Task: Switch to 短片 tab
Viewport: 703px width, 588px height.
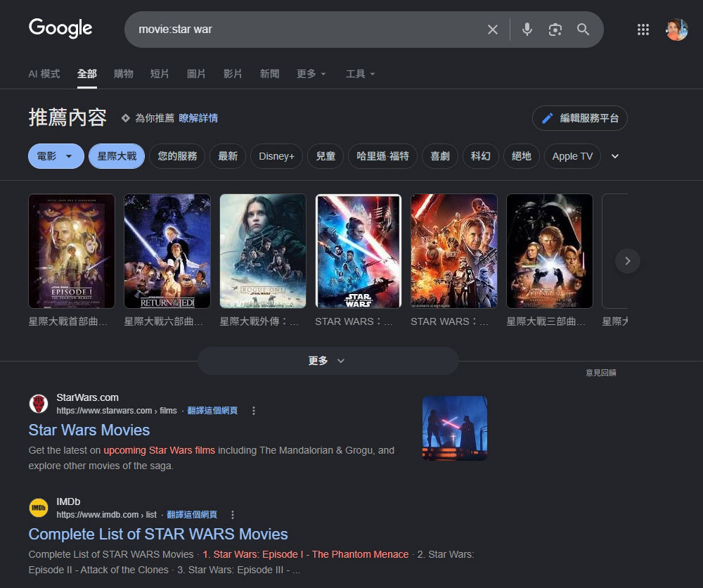Action: pyautogui.click(x=160, y=74)
